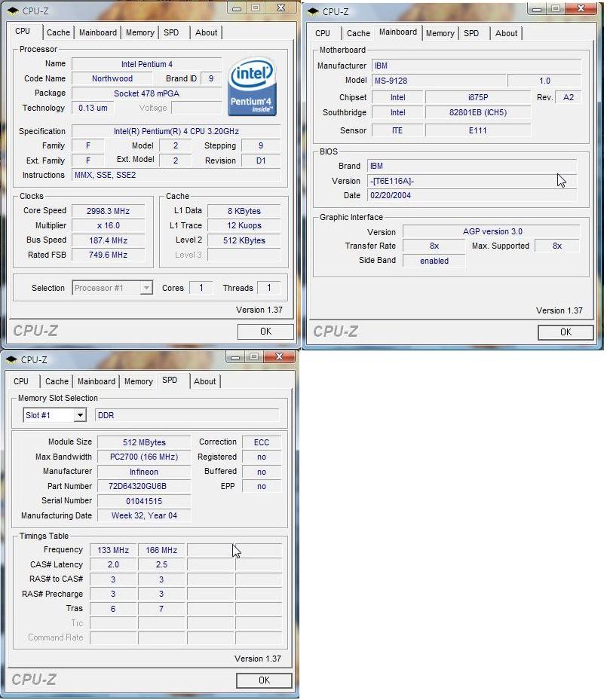Click Bus Speed value 187.4 MHz
This screenshot has height=700, width=607.
(x=108, y=240)
